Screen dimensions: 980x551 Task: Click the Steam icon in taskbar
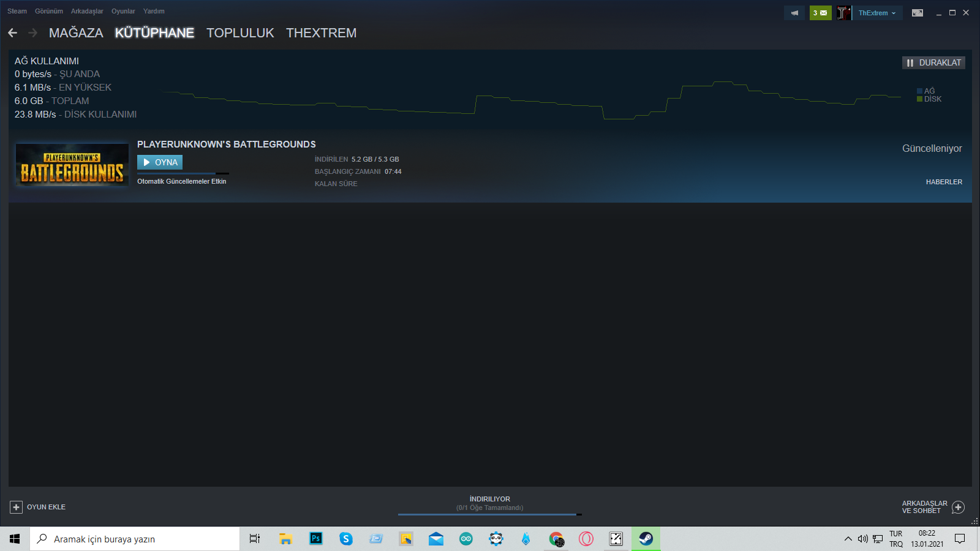tap(646, 539)
